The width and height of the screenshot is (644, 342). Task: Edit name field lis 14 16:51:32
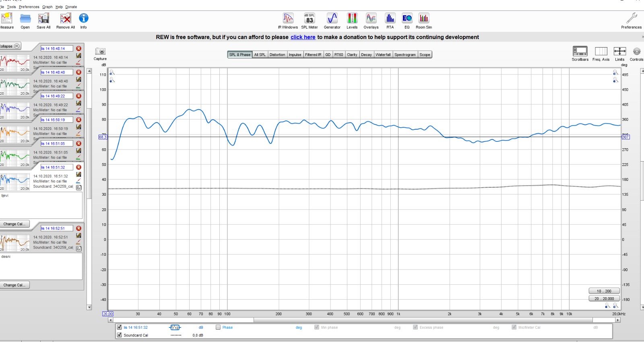pyautogui.click(x=57, y=167)
